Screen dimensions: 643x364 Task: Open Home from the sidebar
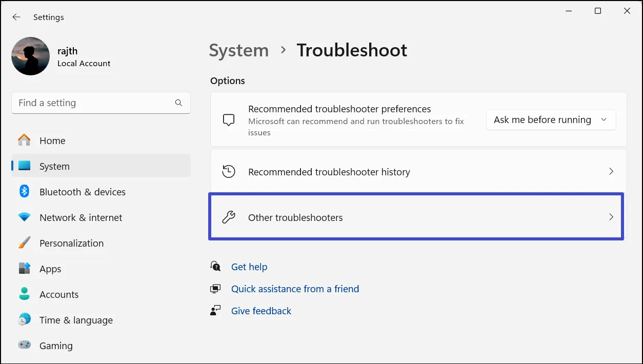tap(52, 140)
